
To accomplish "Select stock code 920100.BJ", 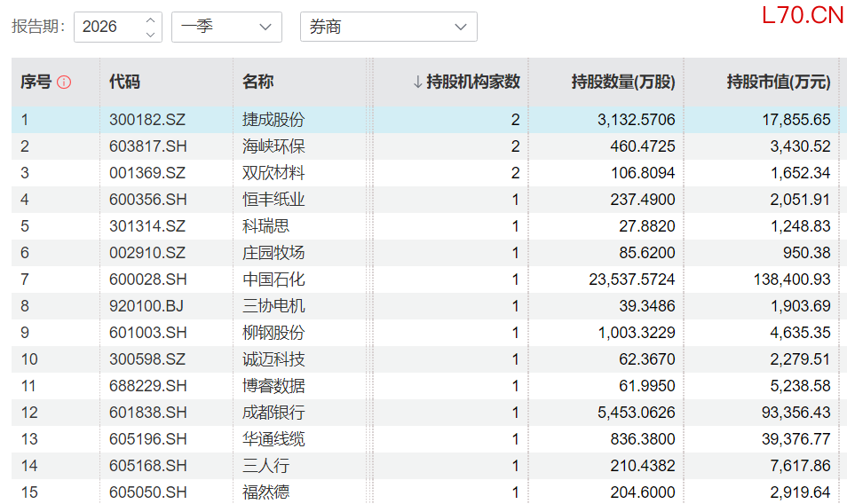I will click(146, 306).
